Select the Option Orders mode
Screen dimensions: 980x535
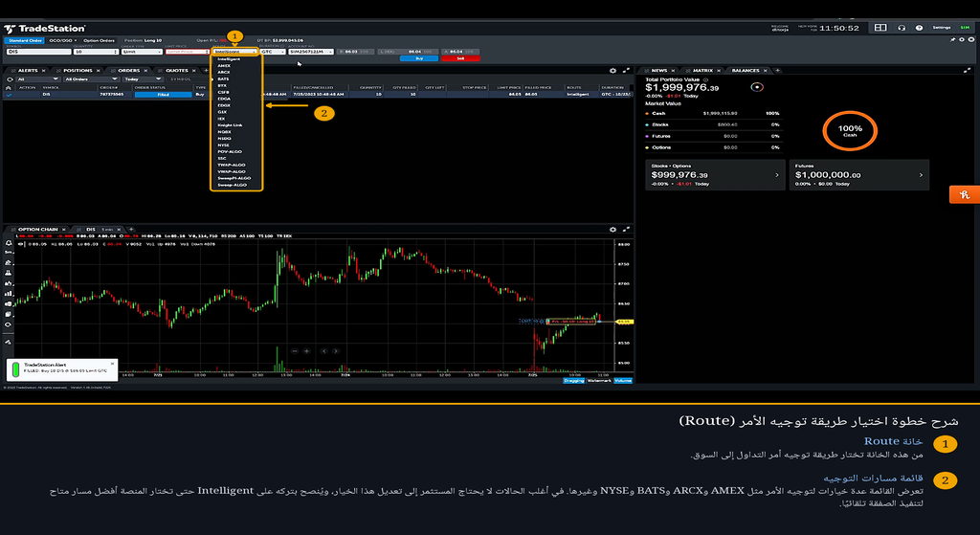(x=99, y=40)
